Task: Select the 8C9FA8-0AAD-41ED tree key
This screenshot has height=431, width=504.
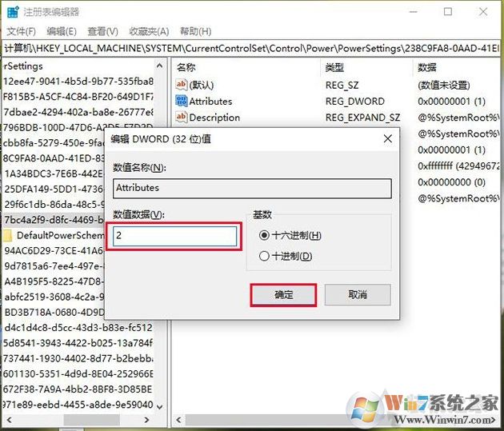Action: point(54,158)
